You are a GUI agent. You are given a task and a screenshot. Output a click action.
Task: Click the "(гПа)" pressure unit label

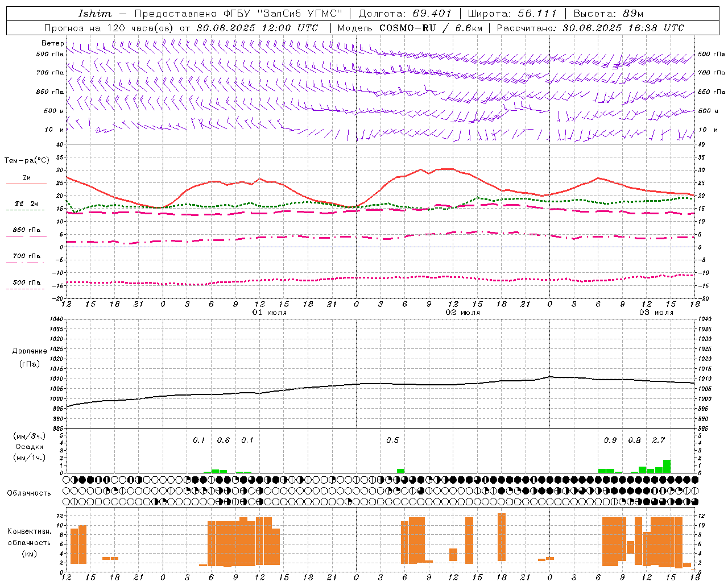30,364
